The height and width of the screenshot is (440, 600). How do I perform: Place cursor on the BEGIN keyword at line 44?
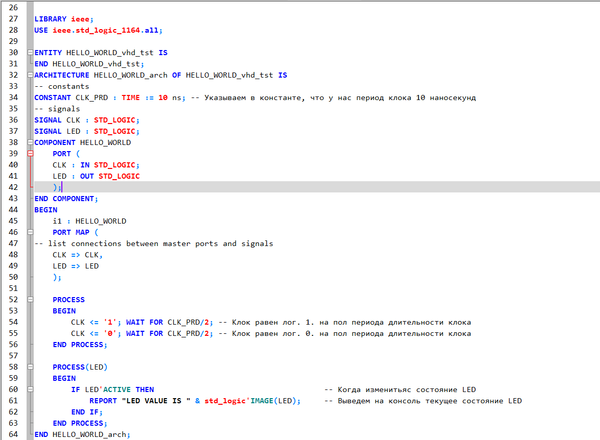[x=46, y=210]
